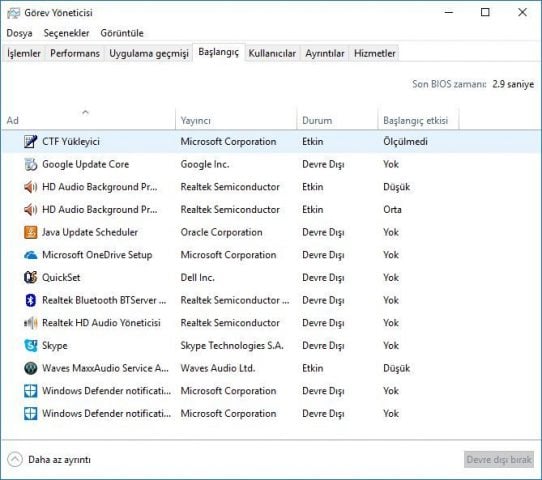The image size is (542, 480).
Task: Switch to the Ayrıntılar tab
Action: (x=325, y=53)
